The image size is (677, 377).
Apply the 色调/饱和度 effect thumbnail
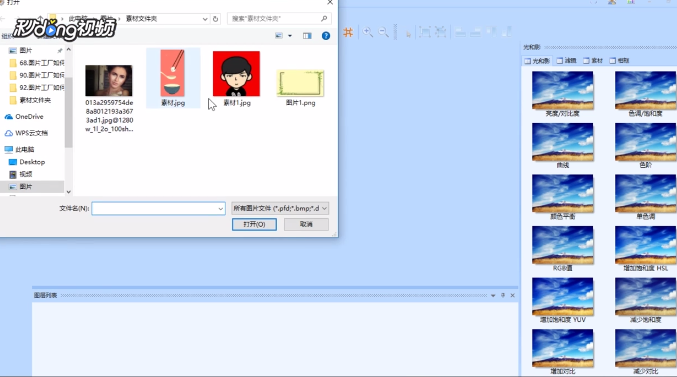click(645, 91)
